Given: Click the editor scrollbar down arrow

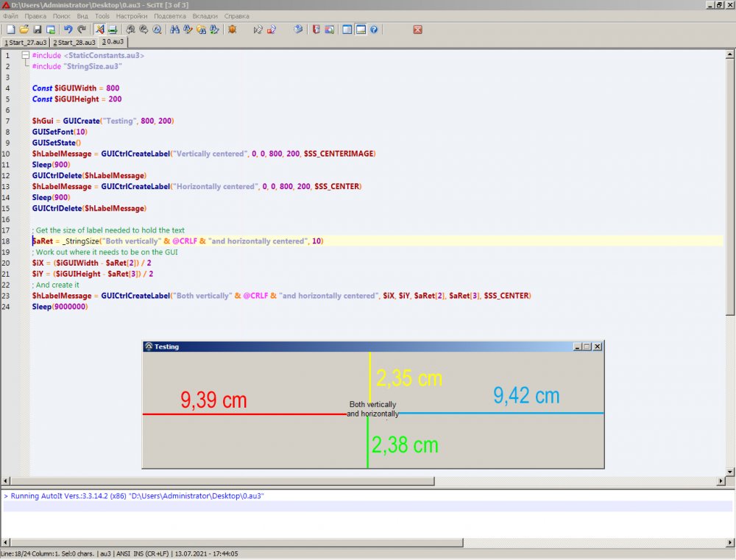Looking at the screenshot, I should [730, 472].
